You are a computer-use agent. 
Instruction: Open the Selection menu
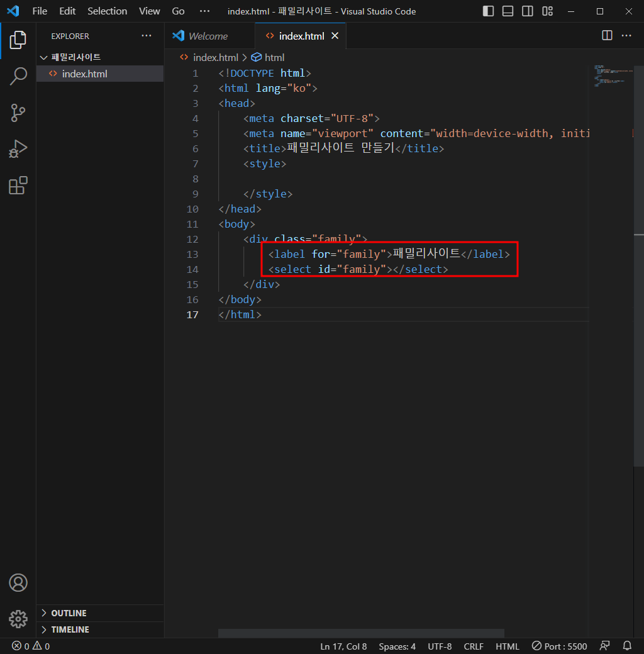click(107, 11)
